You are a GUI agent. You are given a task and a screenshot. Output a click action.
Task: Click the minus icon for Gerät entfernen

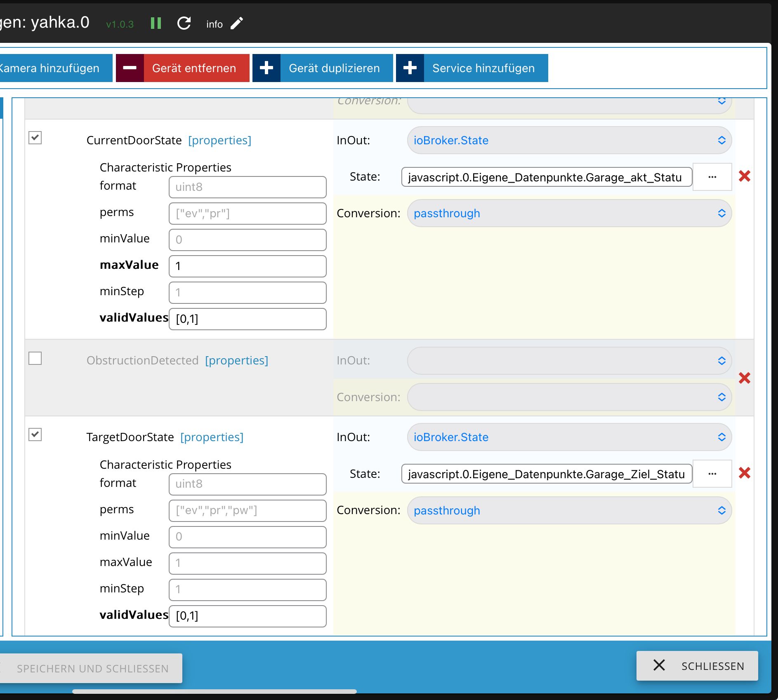[x=130, y=68]
